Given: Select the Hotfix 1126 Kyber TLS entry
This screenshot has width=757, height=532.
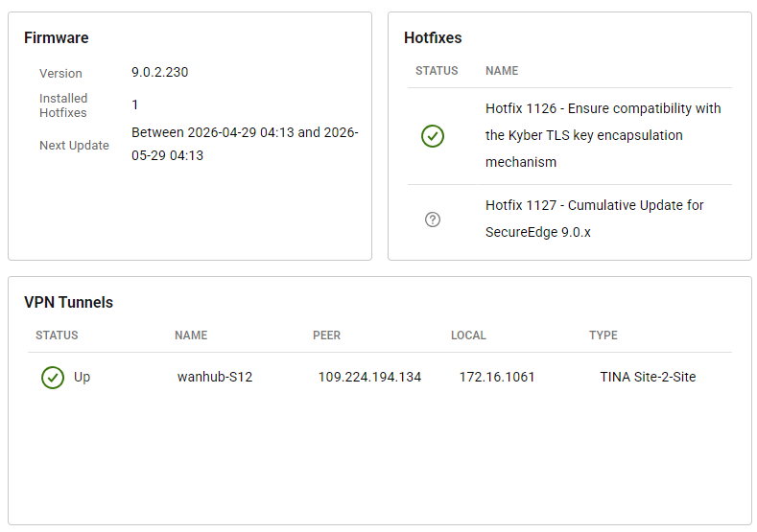Looking at the screenshot, I should 603,135.
